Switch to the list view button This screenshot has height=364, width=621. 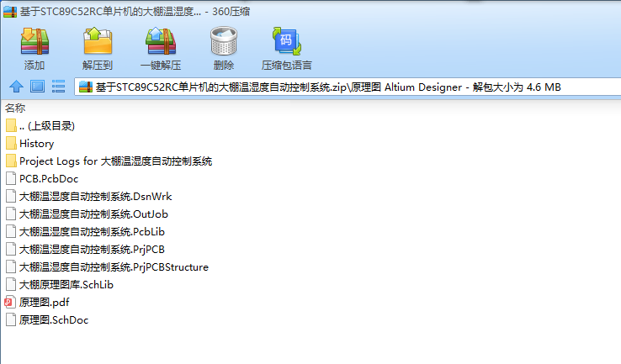(58, 87)
